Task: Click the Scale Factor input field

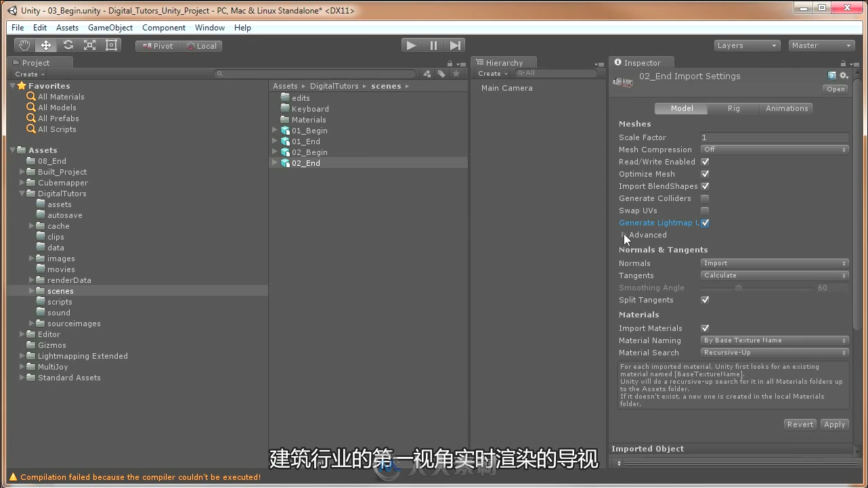Action: [x=775, y=137]
